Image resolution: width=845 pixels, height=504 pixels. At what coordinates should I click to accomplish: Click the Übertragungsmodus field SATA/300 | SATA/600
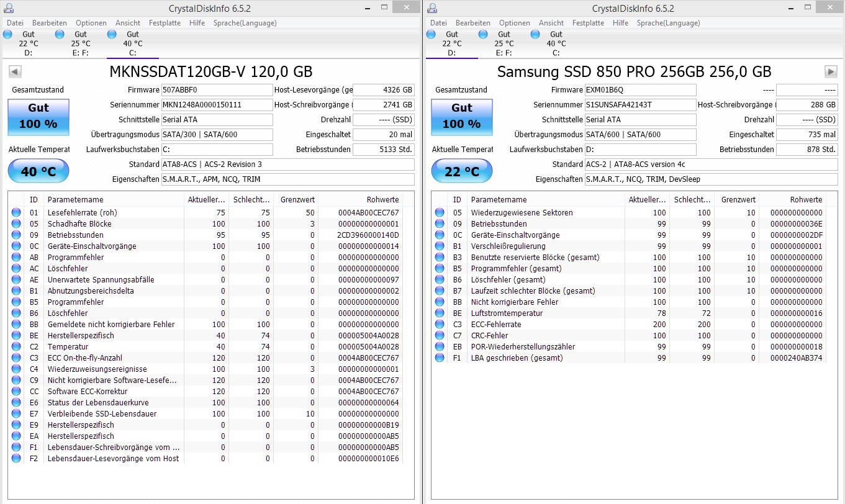point(217,135)
